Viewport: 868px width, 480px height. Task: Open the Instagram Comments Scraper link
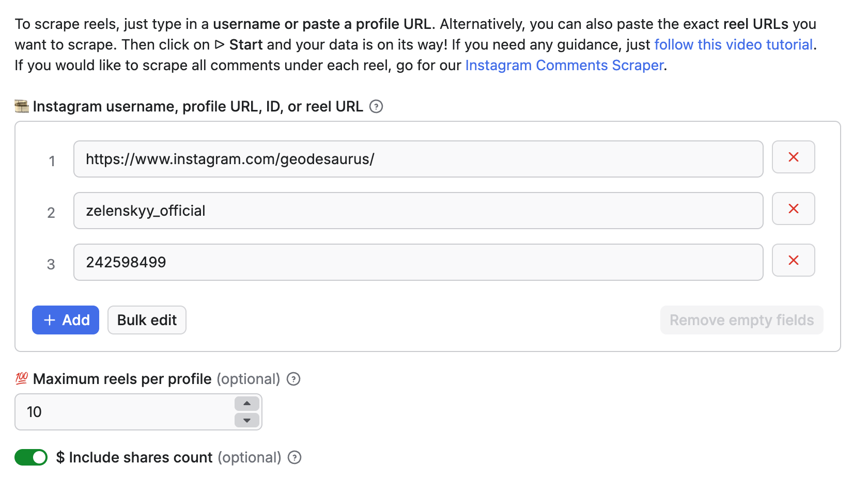[x=564, y=65]
